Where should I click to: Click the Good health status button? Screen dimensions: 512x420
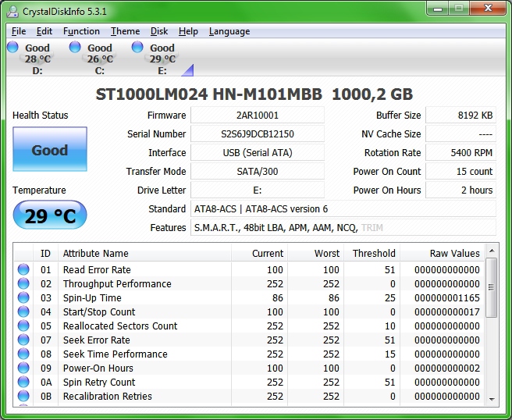coord(50,149)
